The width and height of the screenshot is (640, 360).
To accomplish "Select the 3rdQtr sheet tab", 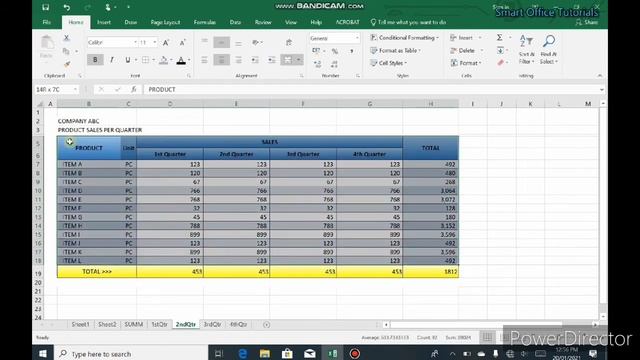I will (x=212, y=324).
